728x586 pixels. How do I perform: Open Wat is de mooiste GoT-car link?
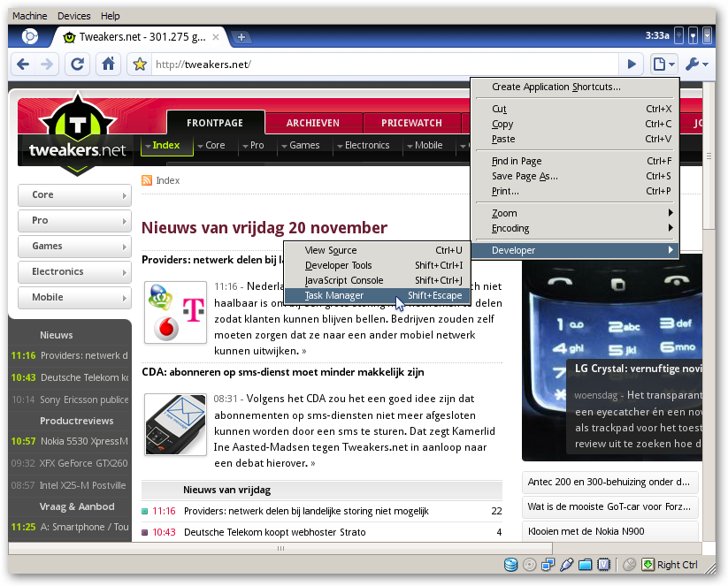pyautogui.click(x=609, y=506)
